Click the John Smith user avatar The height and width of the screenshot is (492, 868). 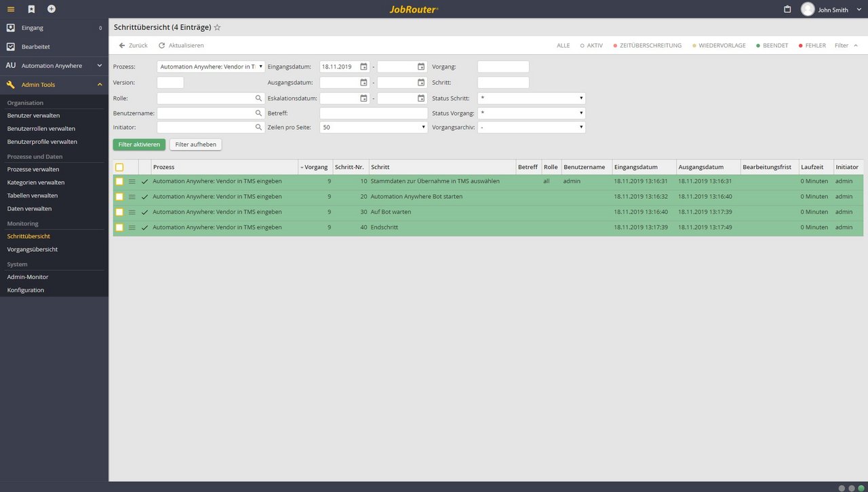click(x=808, y=10)
